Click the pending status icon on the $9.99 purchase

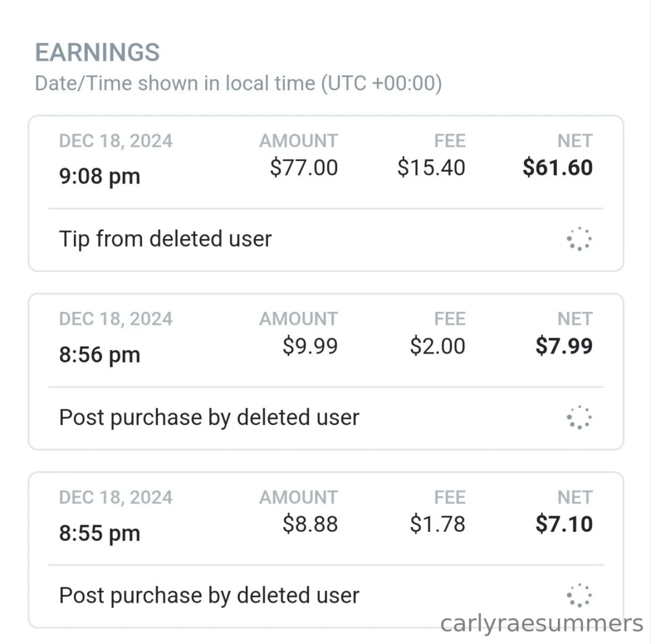(x=579, y=417)
